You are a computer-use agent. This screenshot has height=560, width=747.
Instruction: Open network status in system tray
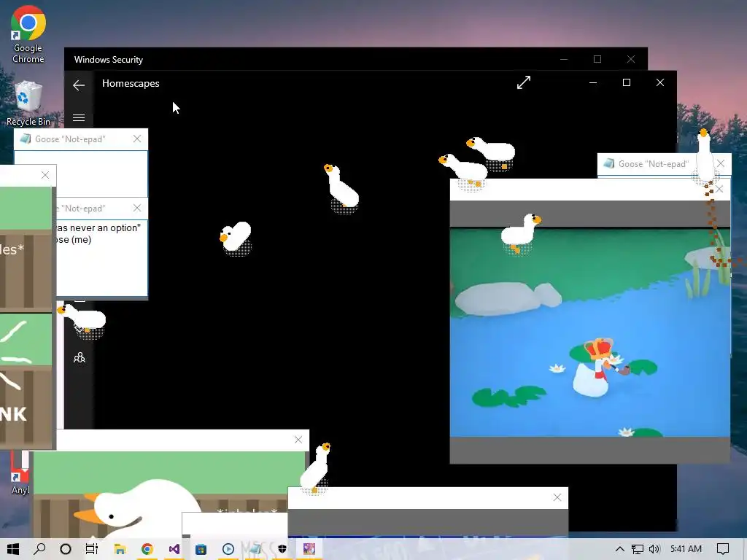[x=638, y=549]
